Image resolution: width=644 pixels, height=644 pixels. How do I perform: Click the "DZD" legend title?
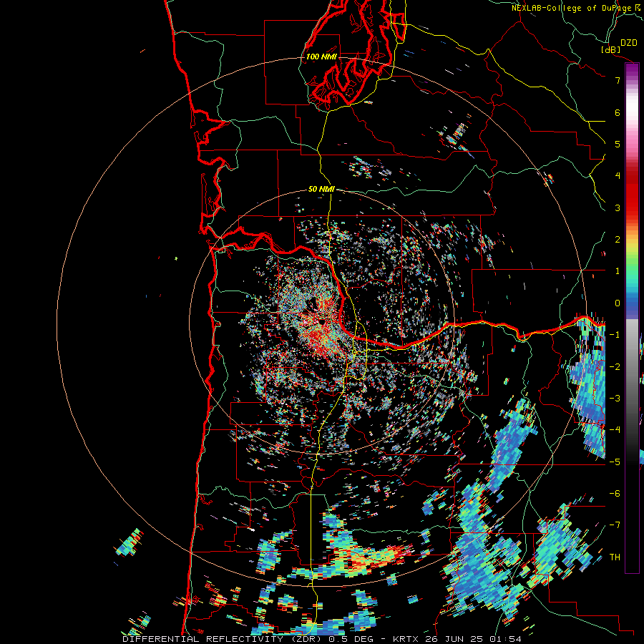[628, 43]
